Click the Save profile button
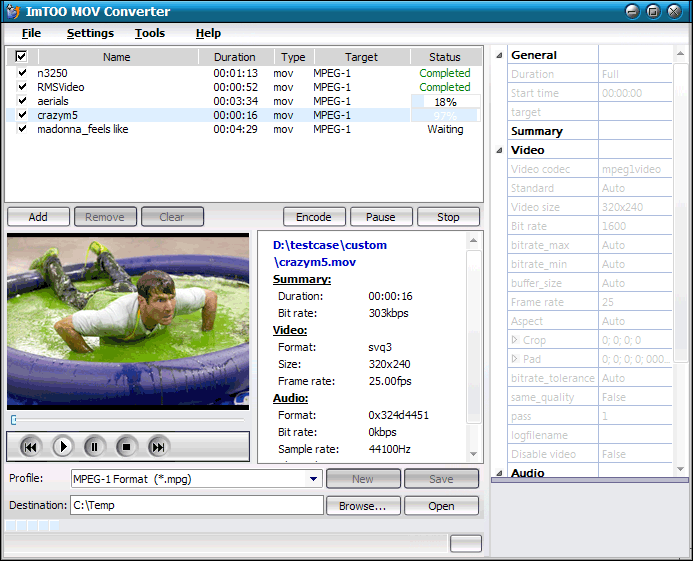Viewport: 693px width, 561px height. click(441, 479)
